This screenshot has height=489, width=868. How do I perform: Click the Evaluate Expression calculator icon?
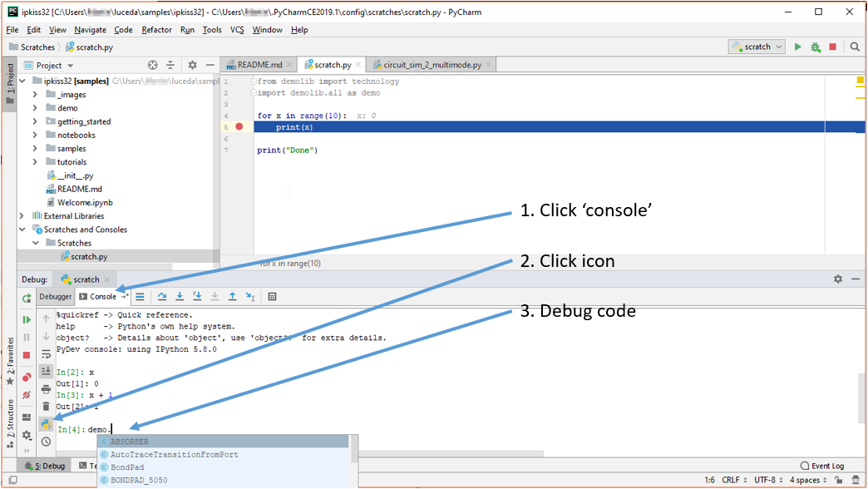click(272, 296)
